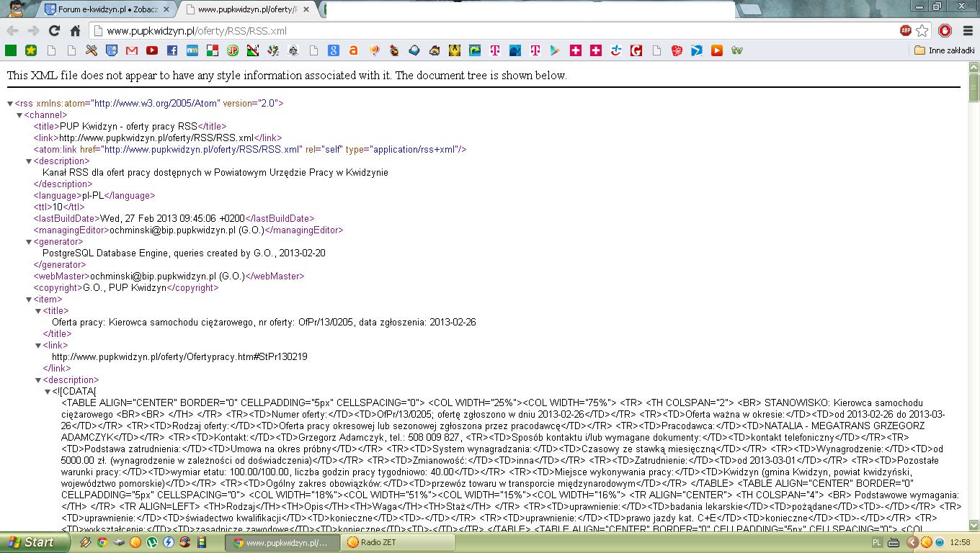This screenshot has height=553, width=980.
Task: Open the Facebook bookmark icon
Action: (x=172, y=50)
